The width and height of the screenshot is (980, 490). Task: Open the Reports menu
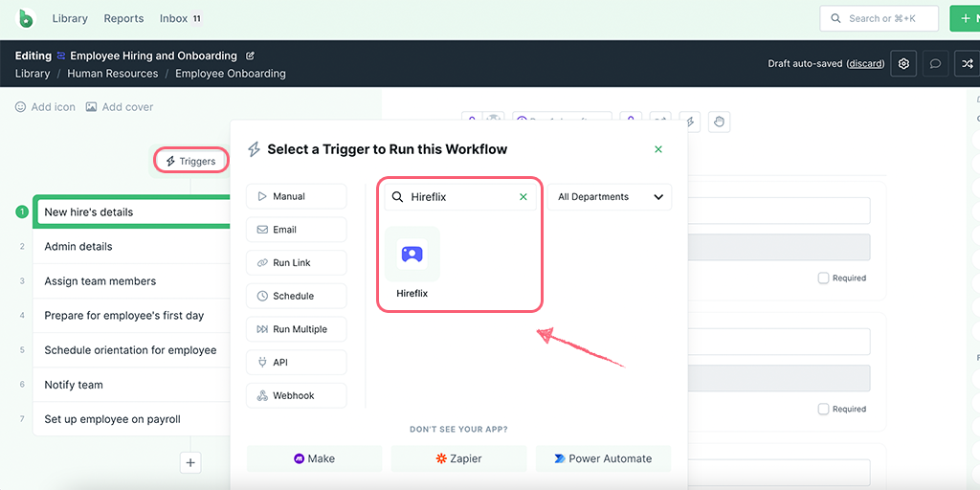pyautogui.click(x=123, y=18)
